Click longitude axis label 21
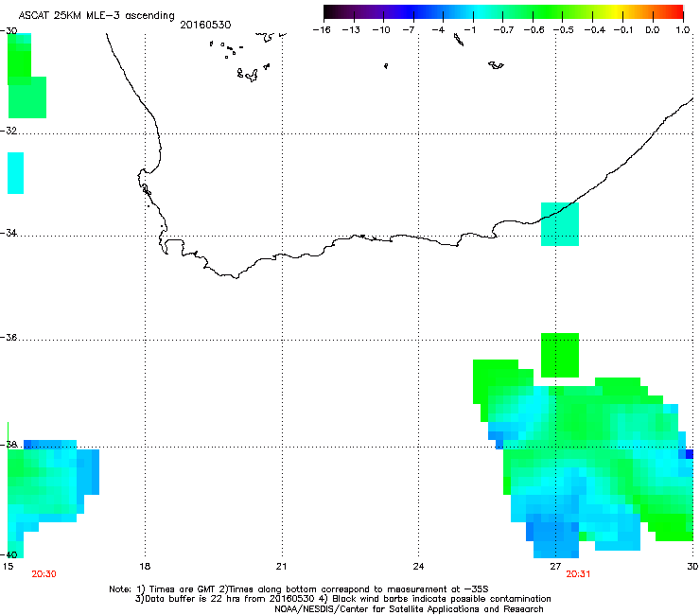Screen dimensions: 700x615 pyautogui.click(x=281, y=567)
